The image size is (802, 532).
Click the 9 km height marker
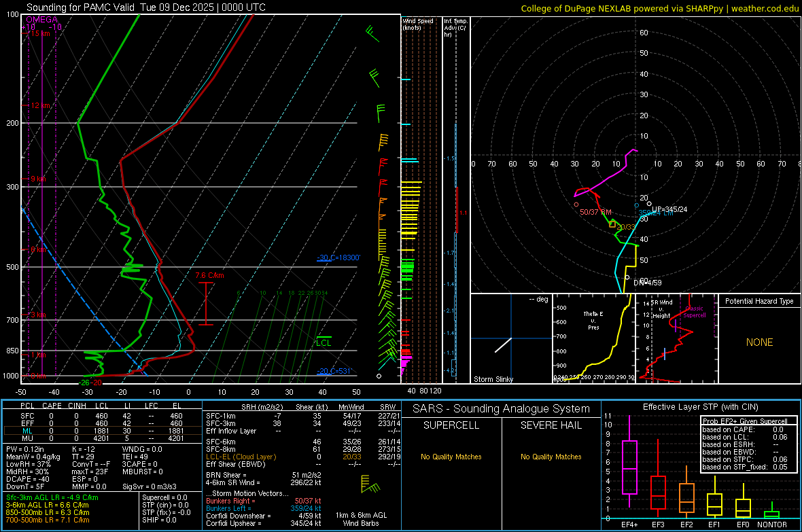38,179
